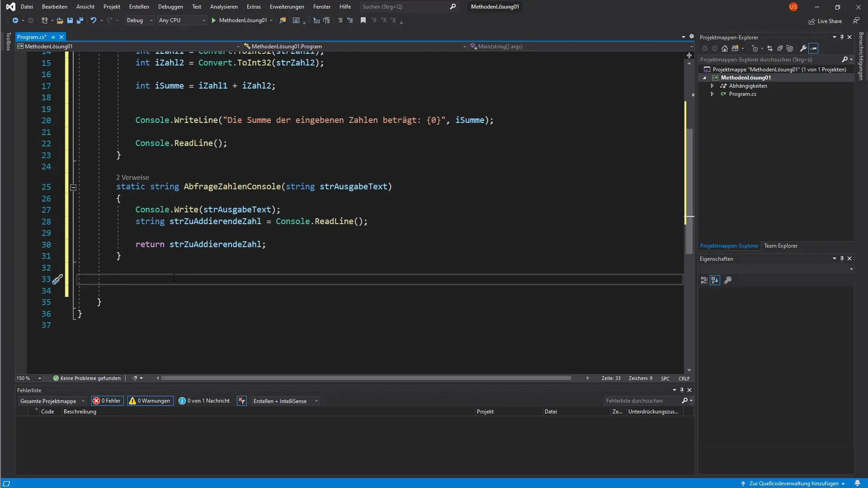Click the Suchen (Strg+Q) search box

tap(409, 7)
